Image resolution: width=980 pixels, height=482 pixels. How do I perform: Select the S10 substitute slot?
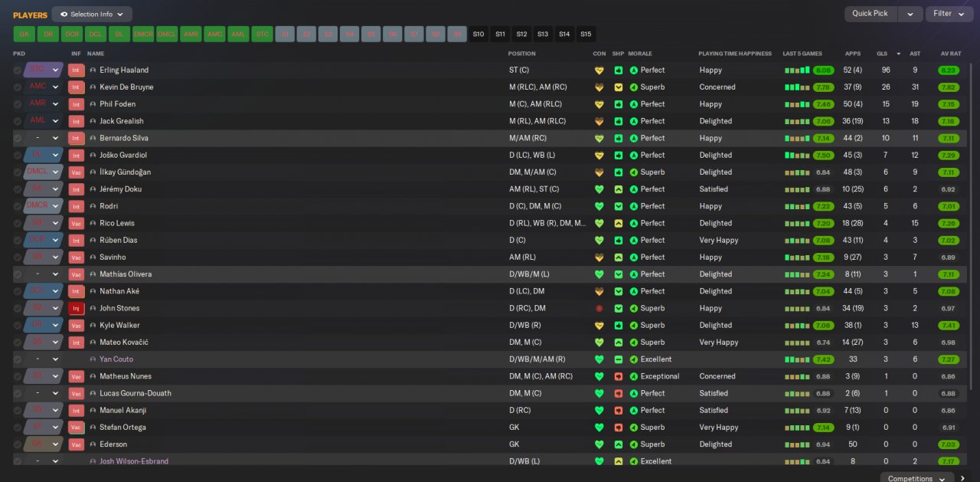479,34
